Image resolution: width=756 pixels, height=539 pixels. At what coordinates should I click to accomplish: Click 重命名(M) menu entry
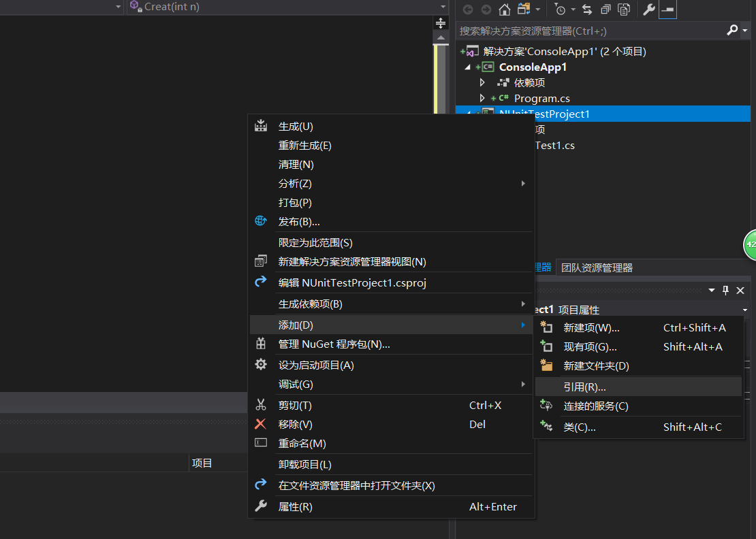pos(391,444)
